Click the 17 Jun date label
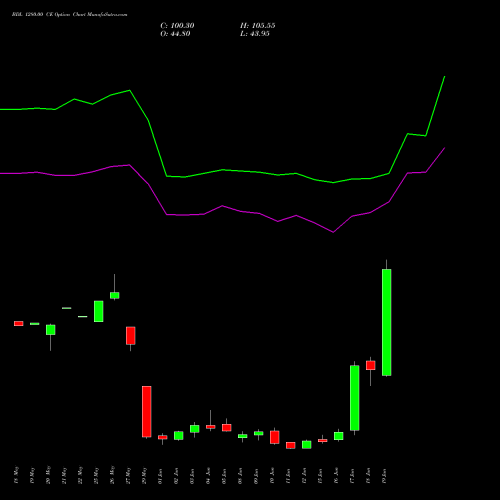The image size is (500, 500). click(x=352, y=476)
